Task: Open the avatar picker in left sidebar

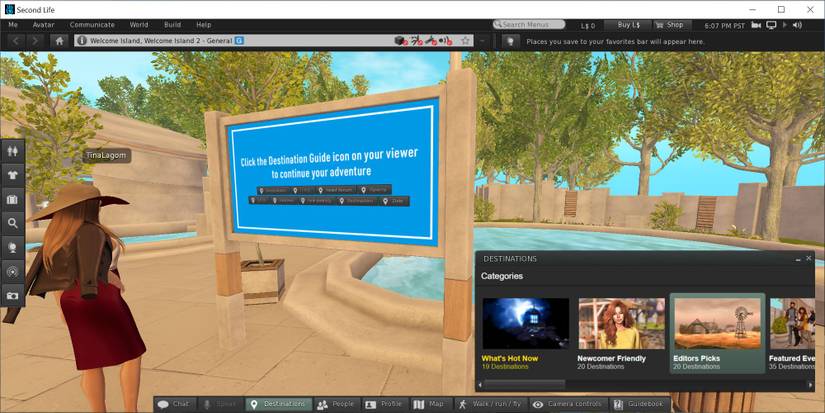Action: click(x=13, y=151)
